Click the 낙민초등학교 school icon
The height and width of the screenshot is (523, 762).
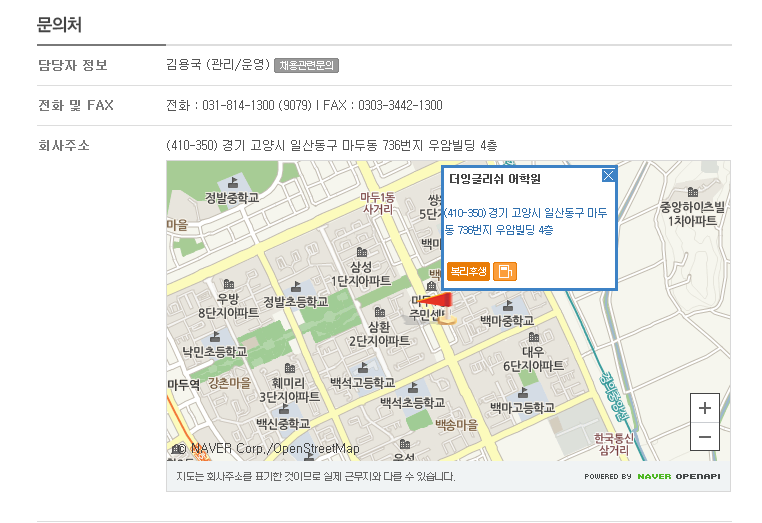214,336
